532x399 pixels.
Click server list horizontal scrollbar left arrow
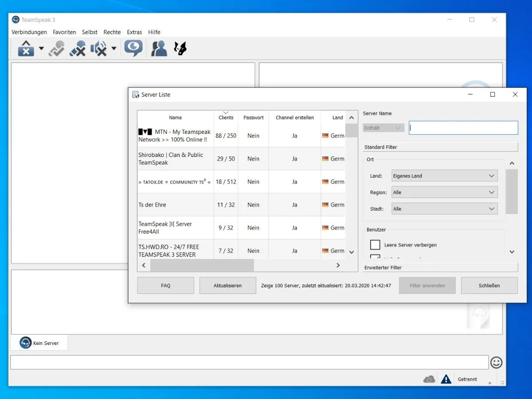144,265
